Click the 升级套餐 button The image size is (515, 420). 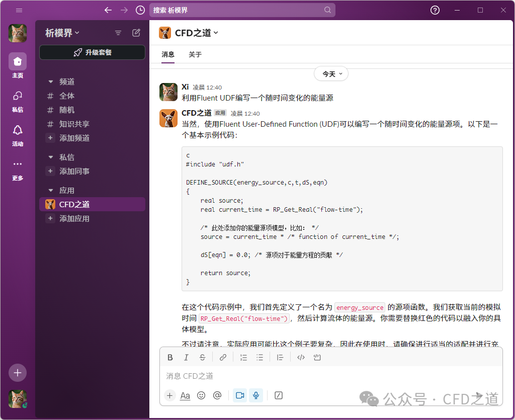click(x=92, y=52)
